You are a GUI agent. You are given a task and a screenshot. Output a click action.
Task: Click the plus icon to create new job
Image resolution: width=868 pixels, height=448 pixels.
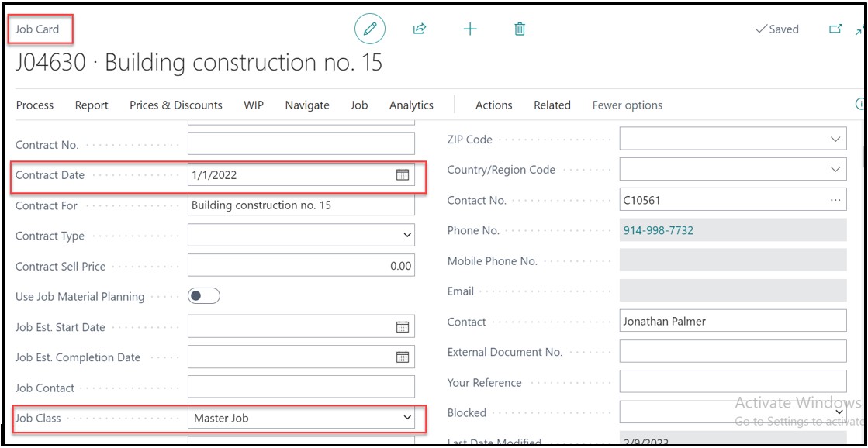470,29
